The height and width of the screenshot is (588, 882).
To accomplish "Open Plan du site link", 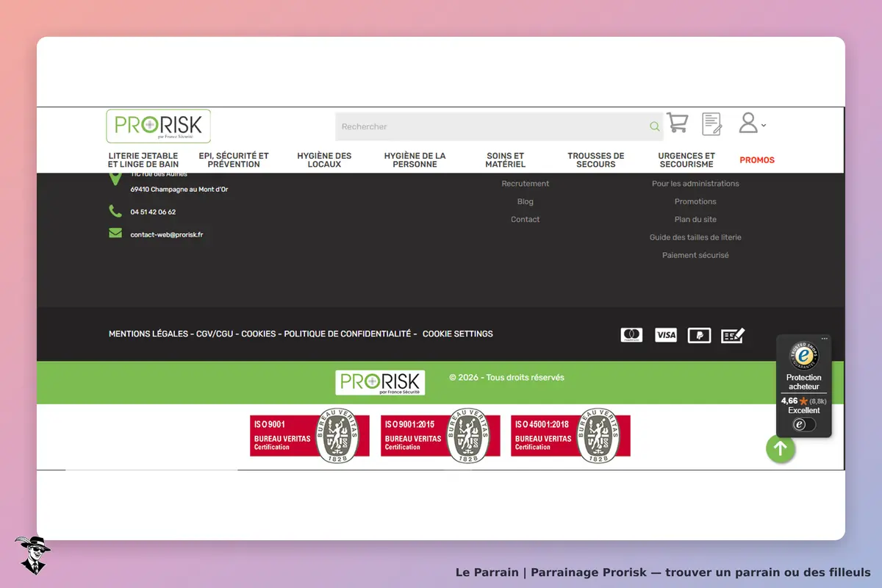I will click(x=695, y=220).
